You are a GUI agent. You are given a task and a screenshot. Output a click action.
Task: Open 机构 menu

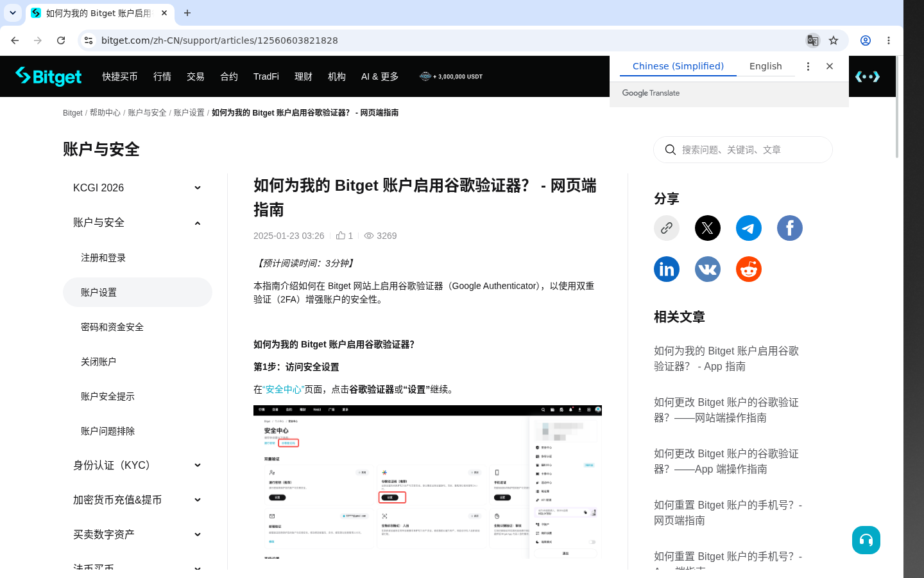[337, 76]
